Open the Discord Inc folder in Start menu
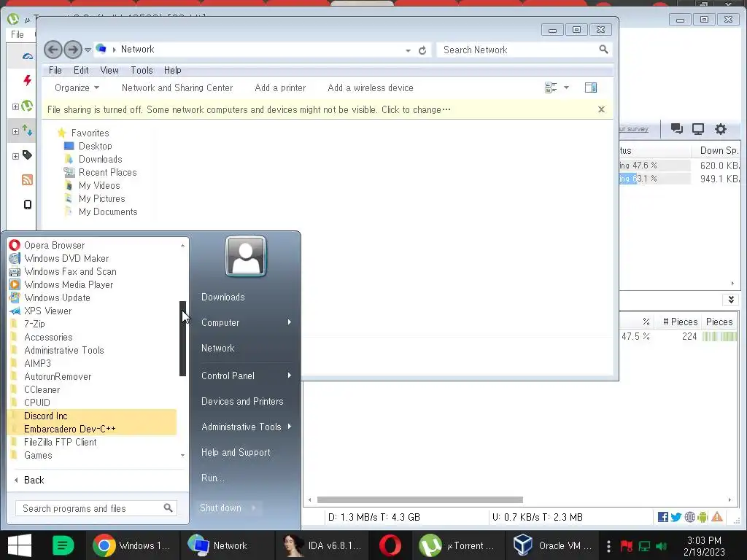This screenshot has height=560, width=747. coord(92,416)
